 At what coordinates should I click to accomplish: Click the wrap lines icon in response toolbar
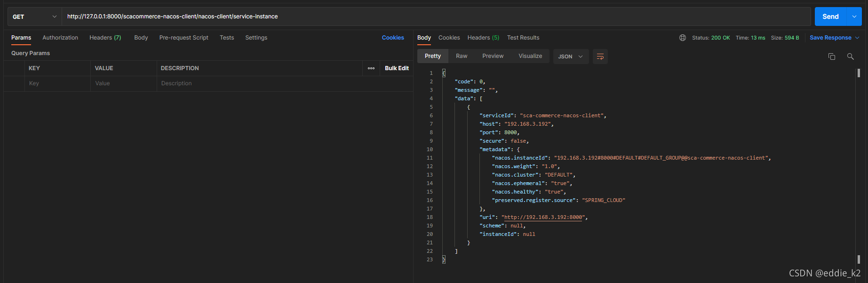tap(600, 57)
